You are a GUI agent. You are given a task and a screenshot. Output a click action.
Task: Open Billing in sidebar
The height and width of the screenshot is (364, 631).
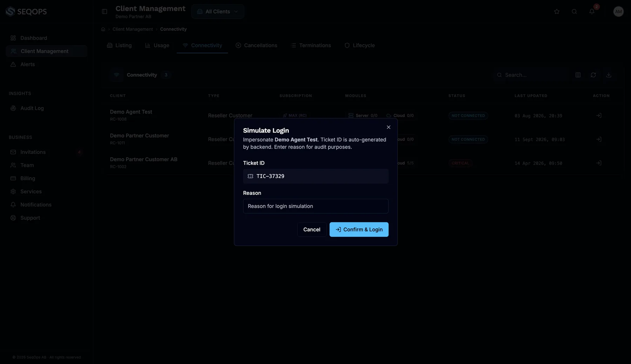[x=46, y=178]
